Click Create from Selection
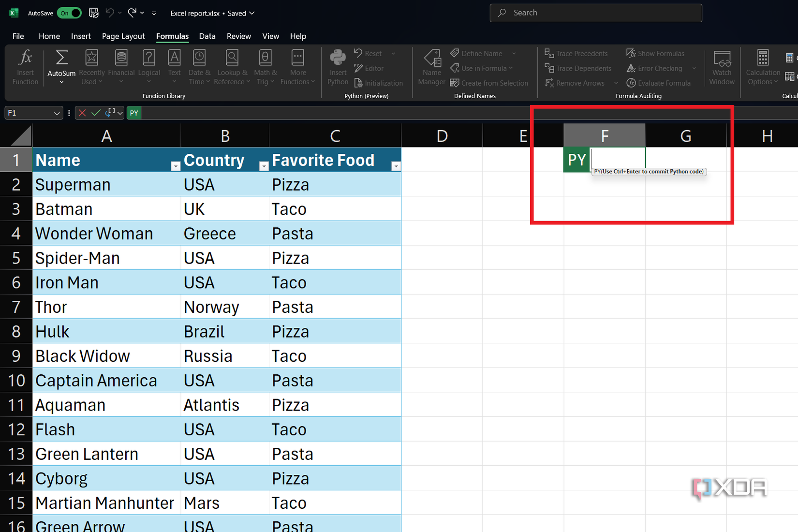Screen dimensions: 798x532 489,83
